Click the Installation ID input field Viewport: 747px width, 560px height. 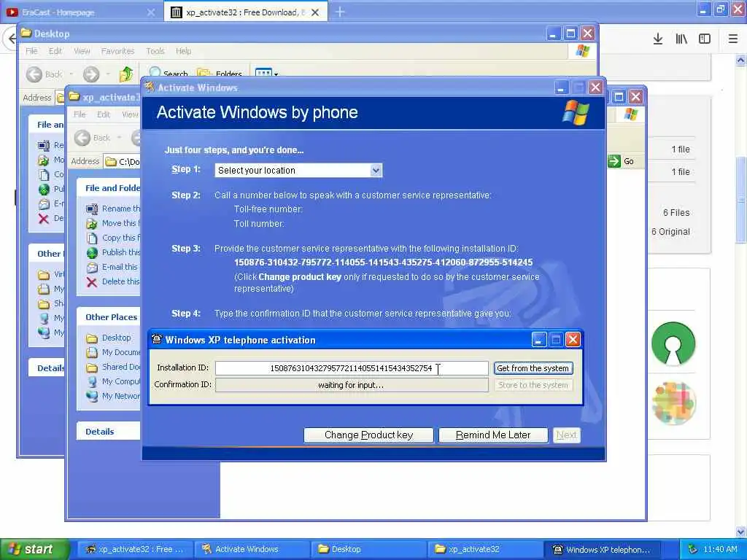(x=352, y=368)
